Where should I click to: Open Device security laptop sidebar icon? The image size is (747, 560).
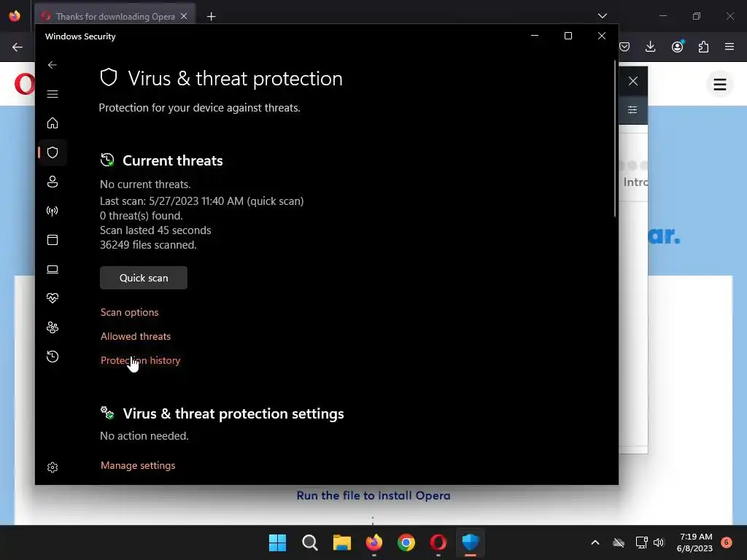(x=53, y=269)
